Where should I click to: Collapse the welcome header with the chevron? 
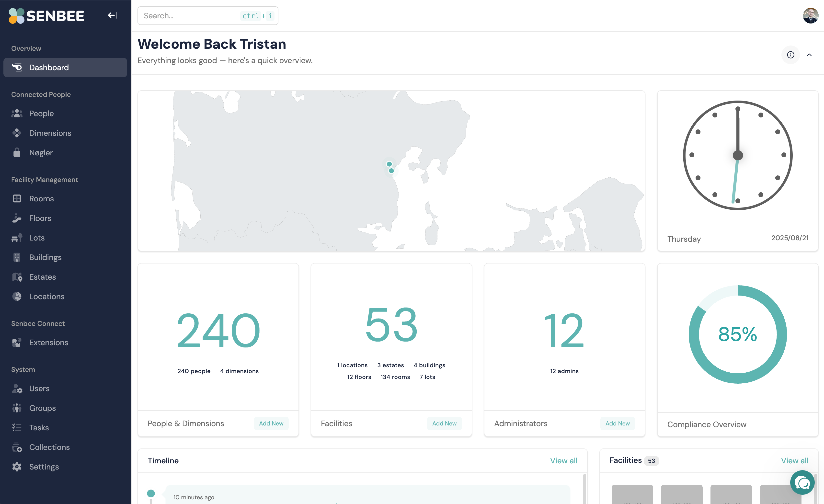click(809, 55)
